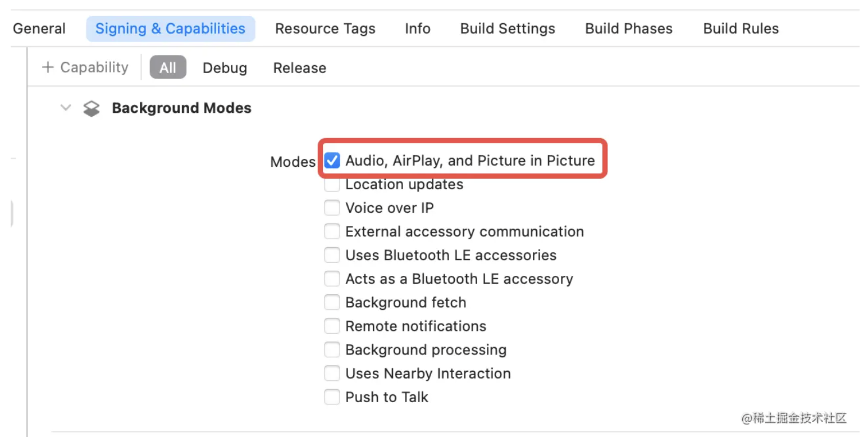
Task: Open the Resource Tags tab
Action: click(325, 29)
